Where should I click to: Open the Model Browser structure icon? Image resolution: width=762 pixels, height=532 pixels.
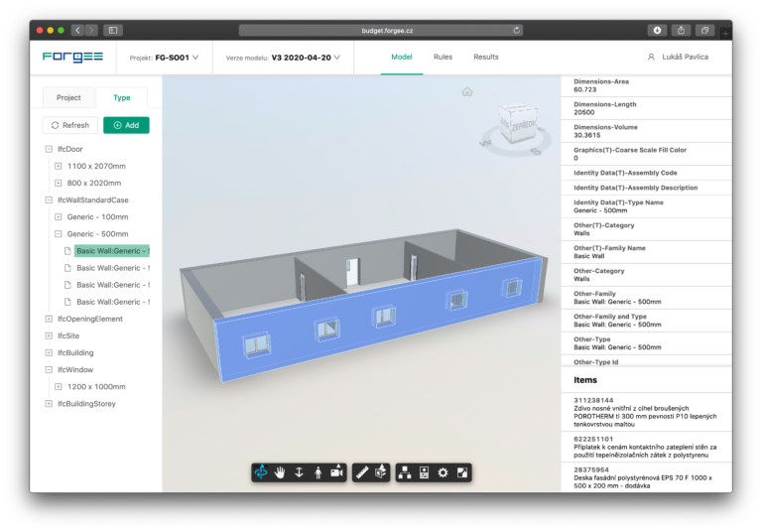tap(406, 472)
